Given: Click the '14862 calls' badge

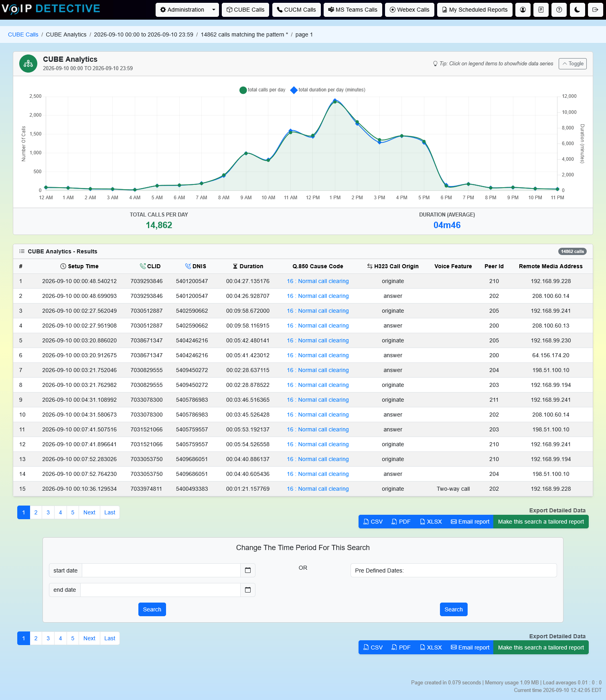Looking at the screenshot, I should click(572, 251).
